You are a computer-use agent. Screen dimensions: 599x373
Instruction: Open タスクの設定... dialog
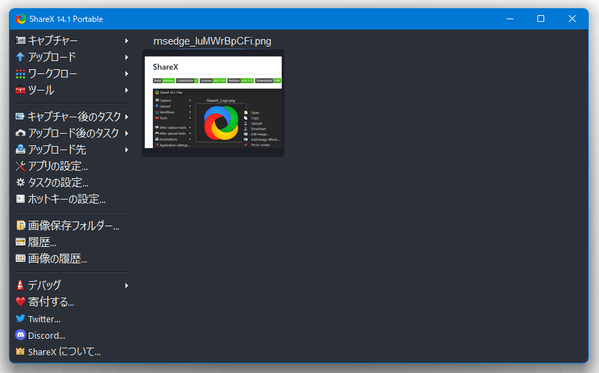[x=73, y=183]
